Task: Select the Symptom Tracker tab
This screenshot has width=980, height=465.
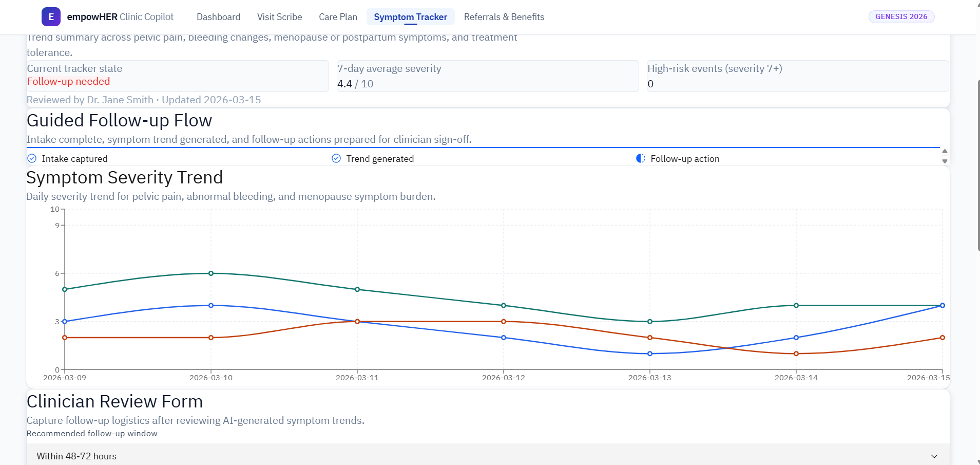Action: [x=410, y=17]
